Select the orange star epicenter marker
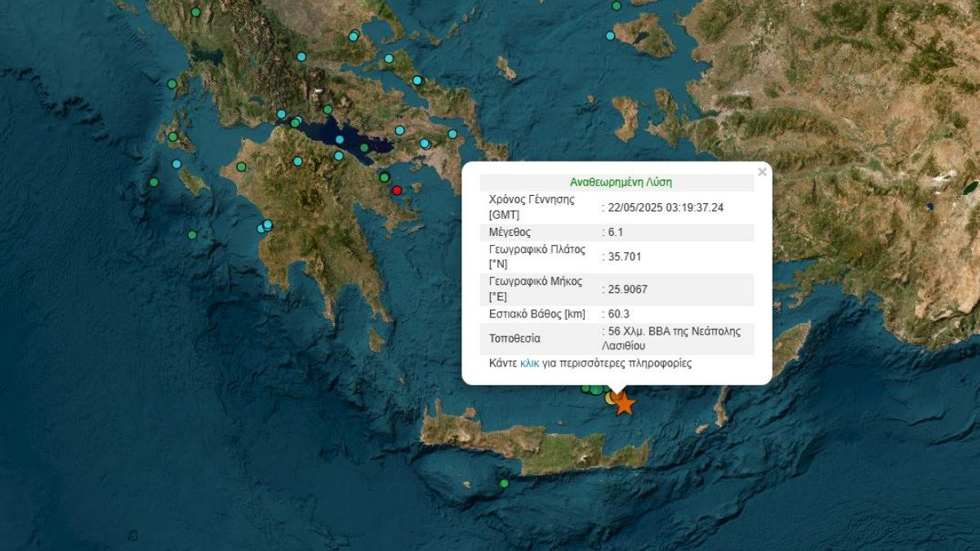 624,403
